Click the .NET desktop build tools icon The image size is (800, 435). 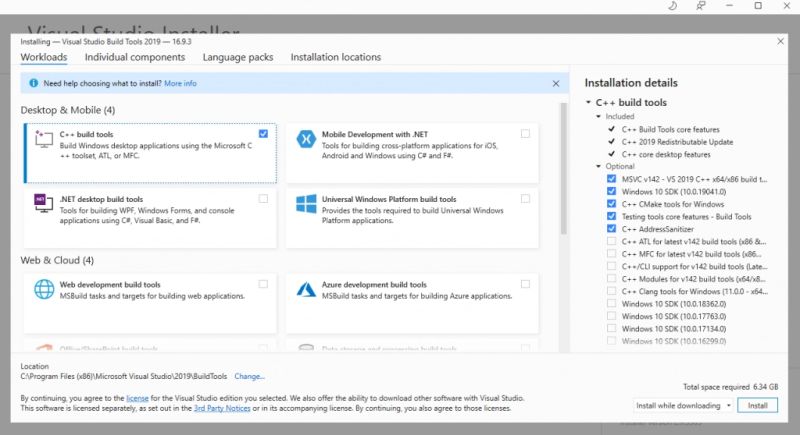[44, 203]
